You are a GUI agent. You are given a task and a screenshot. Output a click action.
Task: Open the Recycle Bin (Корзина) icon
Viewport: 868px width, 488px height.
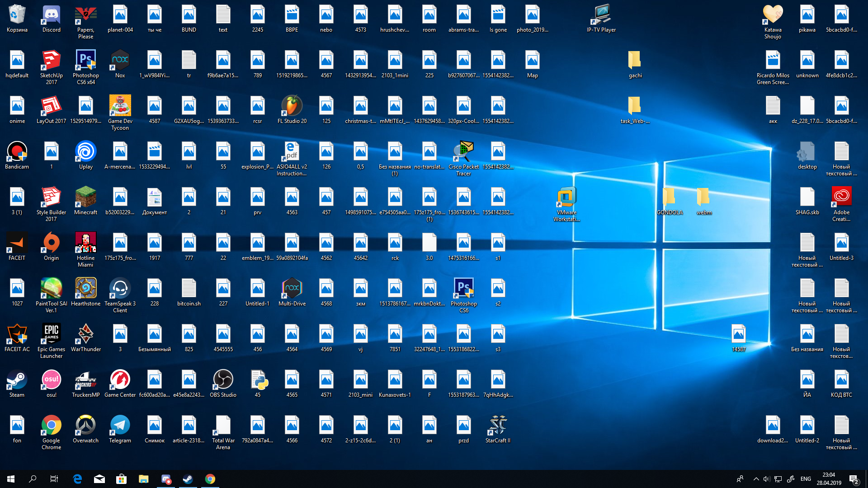17,19
